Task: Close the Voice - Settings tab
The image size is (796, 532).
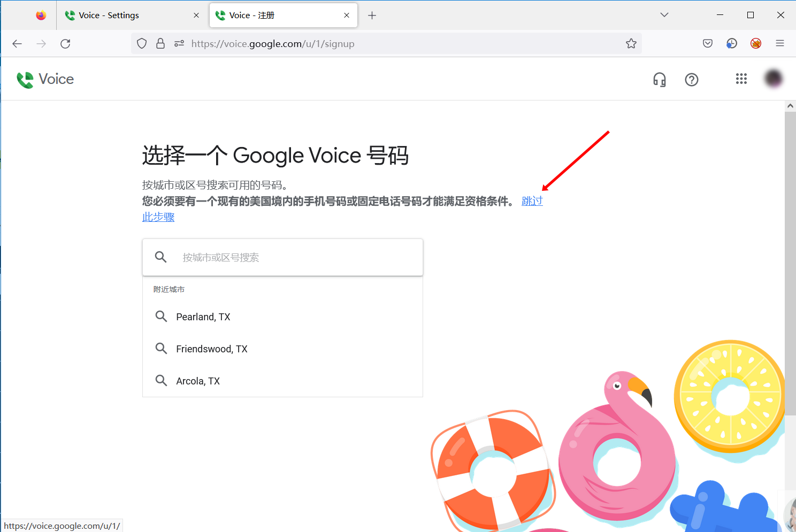Action: click(x=196, y=16)
